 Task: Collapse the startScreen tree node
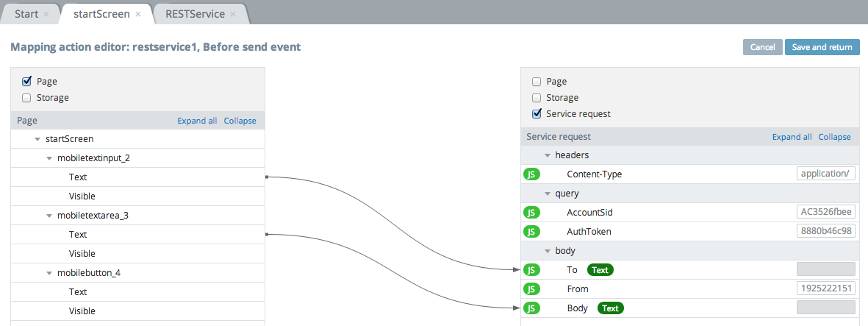[37, 139]
